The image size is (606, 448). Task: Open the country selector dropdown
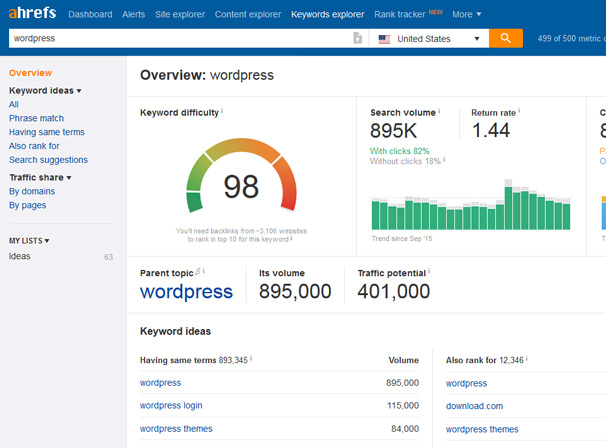coord(429,38)
